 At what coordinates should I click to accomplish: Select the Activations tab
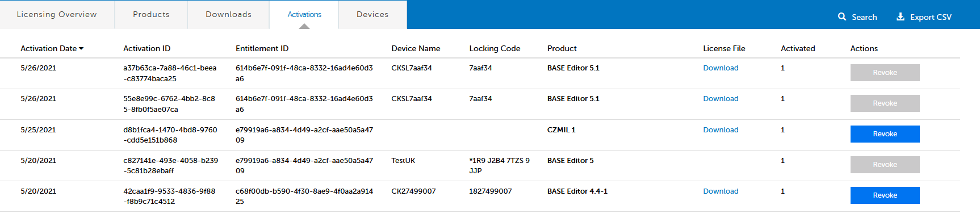point(304,14)
